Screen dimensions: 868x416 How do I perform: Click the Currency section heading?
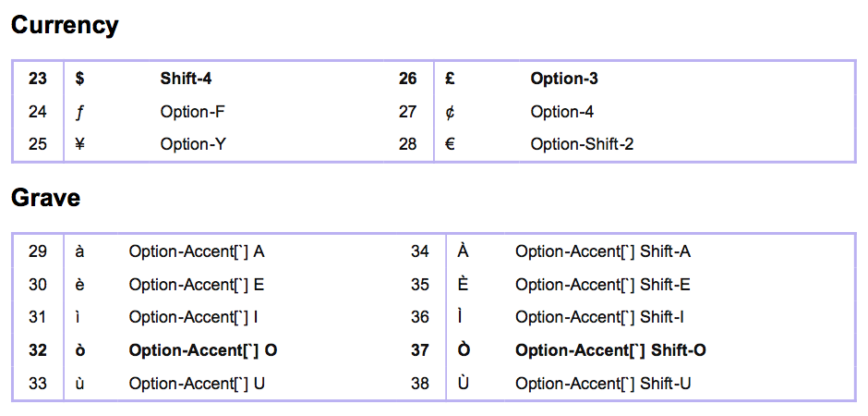(x=65, y=25)
